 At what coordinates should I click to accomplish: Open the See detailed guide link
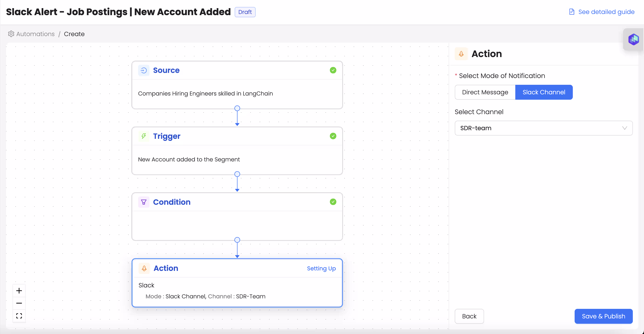(x=607, y=11)
